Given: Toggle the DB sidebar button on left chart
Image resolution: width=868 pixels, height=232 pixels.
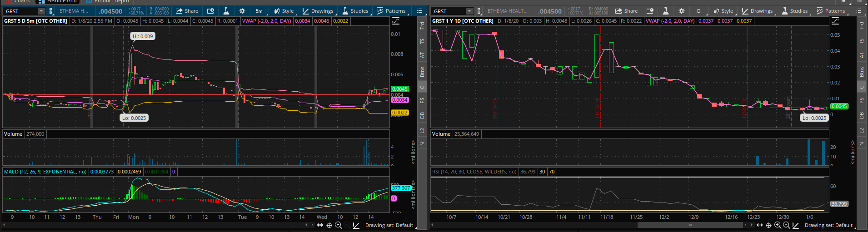Looking at the screenshot, I should click(x=422, y=116).
